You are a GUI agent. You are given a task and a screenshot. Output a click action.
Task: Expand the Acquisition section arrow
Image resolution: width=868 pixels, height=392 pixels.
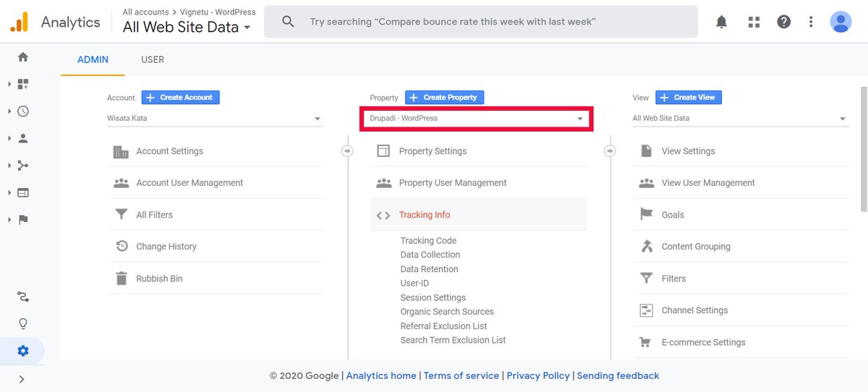click(x=9, y=166)
